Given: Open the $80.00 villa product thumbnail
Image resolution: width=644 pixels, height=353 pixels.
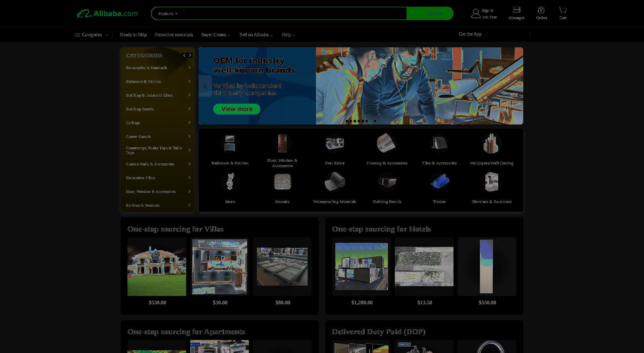Looking at the screenshot, I should coord(282,267).
